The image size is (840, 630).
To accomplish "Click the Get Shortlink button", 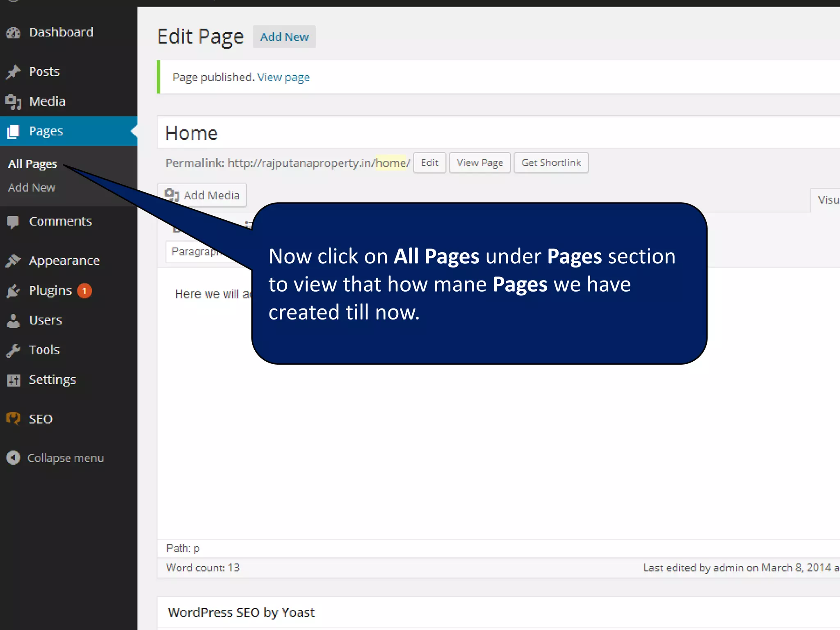I will coord(551,163).
